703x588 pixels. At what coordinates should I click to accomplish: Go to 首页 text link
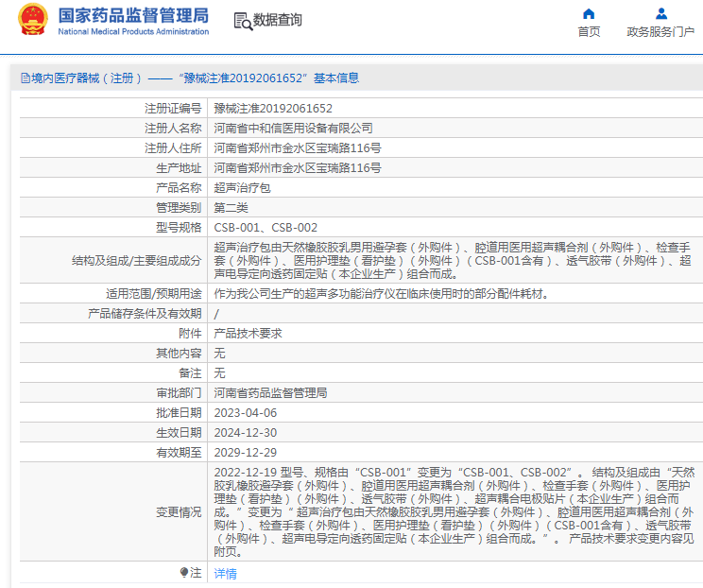pos(589,32)
